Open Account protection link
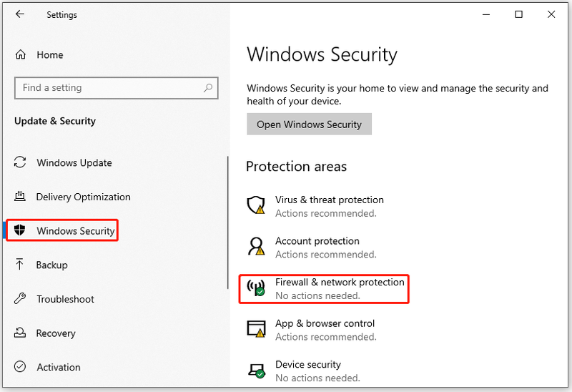 coord(317,241)
